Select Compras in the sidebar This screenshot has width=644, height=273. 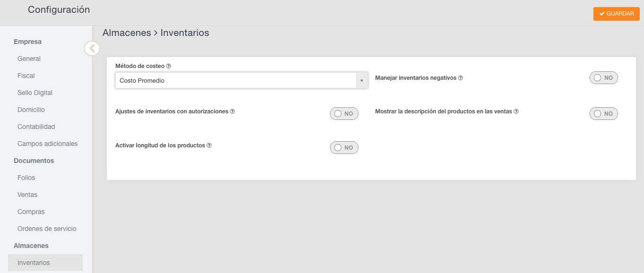click(31, 212)
